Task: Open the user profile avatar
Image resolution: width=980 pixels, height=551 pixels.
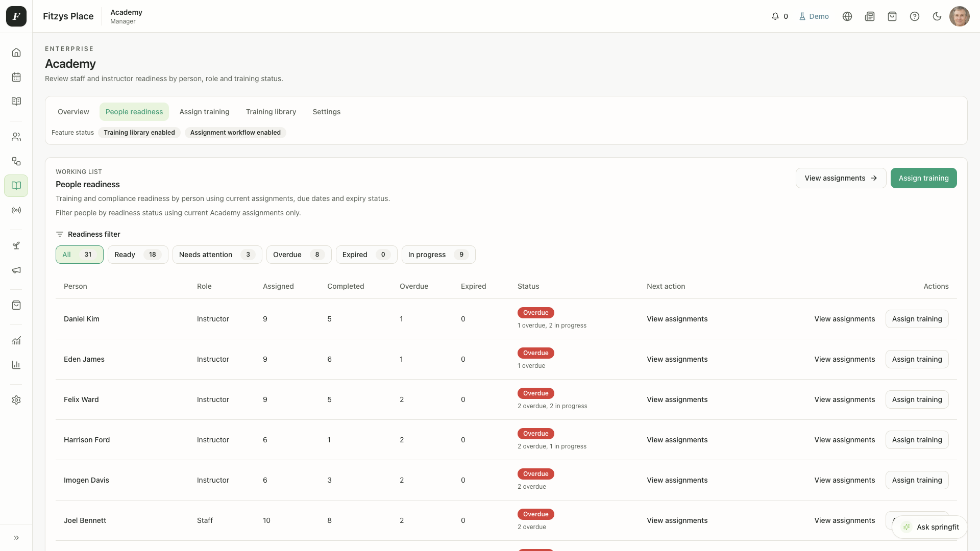Action: pyautogui.click(x=960, y=16)
